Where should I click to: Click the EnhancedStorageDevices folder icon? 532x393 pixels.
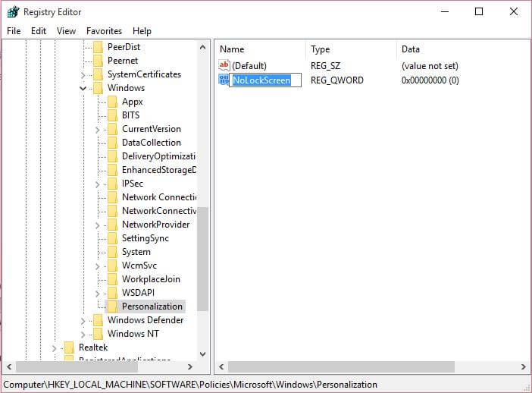coord(113,170)
